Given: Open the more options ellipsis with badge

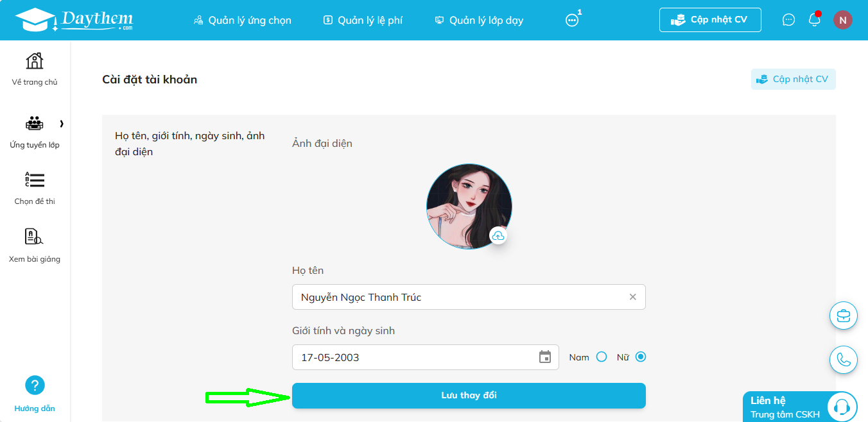Looking at the screenshot, I should [572, 20].
